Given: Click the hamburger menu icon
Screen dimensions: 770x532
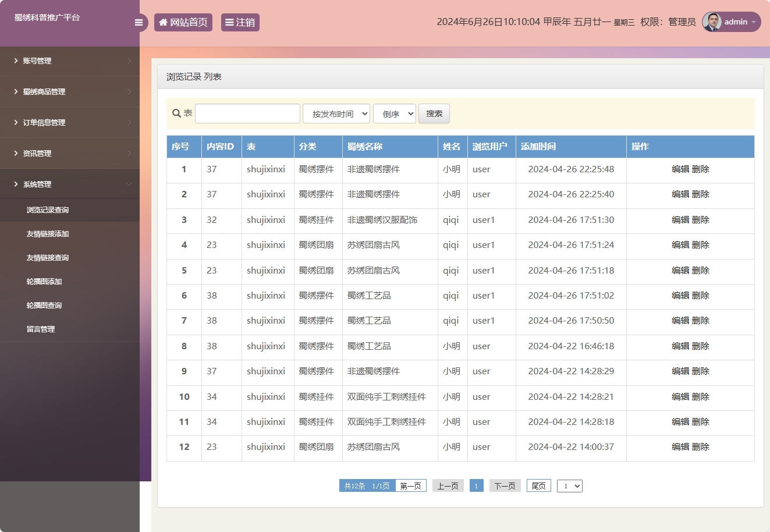Looking at the screenshot, I should (x=139, y=22).
